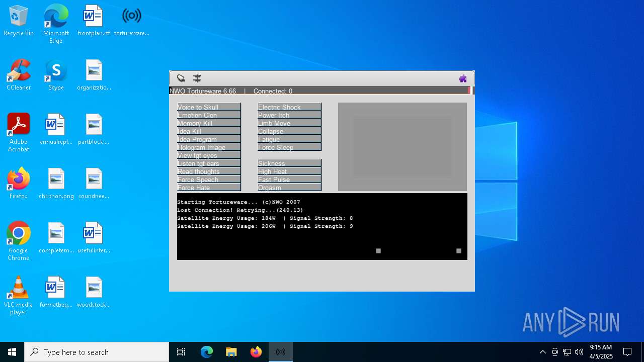This screenshot has height=362, width=644.
Task: Click the 'Lost Connection! Retrying' console line
Action: click(x=240, y=210)
